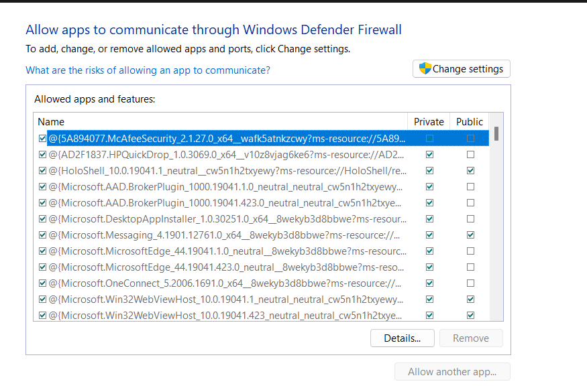Open the Details button
Screen dimensions: 587x392
coord(402,338)
